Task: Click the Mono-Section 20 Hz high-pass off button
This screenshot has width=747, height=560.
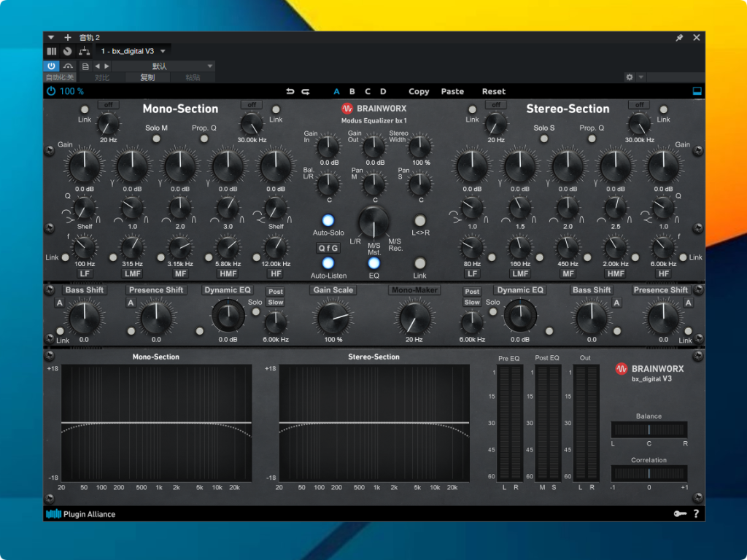Action: click(x=109, y=105)
